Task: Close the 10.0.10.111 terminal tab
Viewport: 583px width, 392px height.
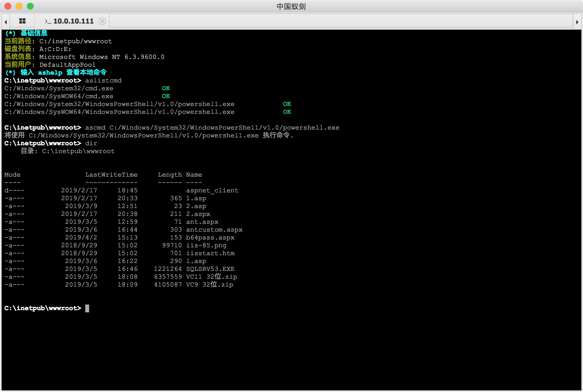Action: [102, 21]
